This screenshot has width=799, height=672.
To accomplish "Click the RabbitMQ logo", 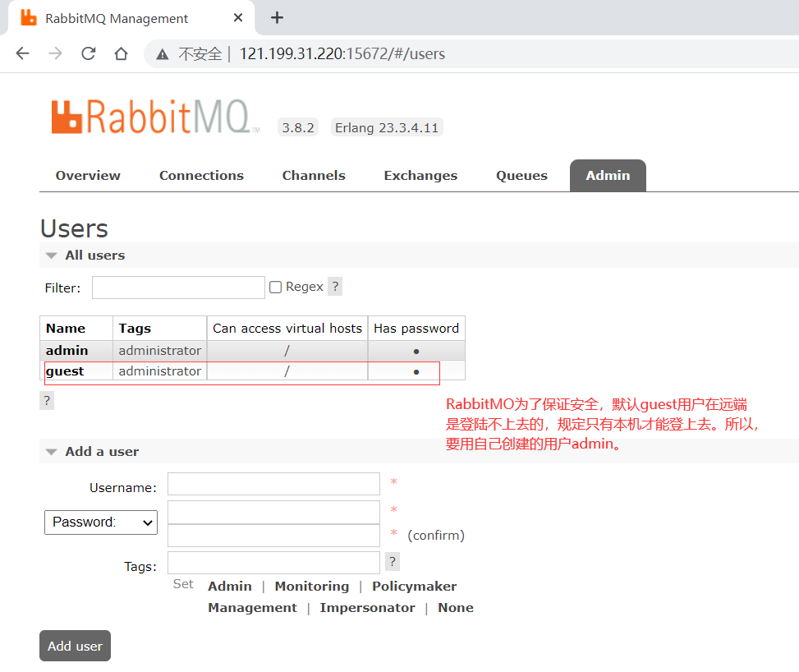I will (x=155, y=117).
